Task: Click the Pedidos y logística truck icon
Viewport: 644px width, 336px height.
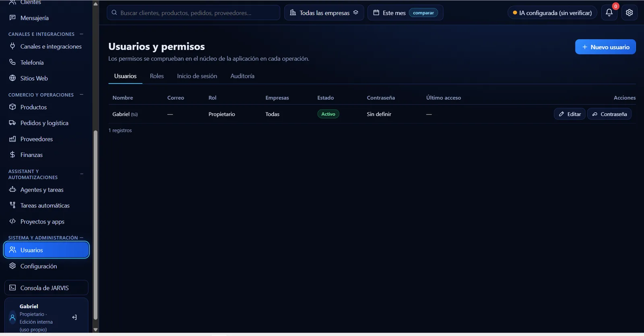Action: [12, 123]
